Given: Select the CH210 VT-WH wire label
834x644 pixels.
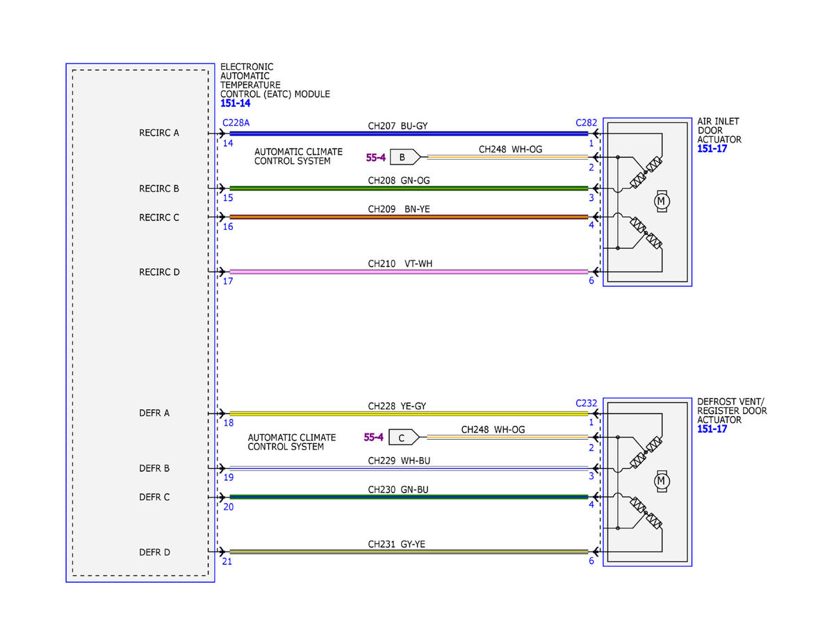Looking at the screenshot, I should pyautogui.click(x=400, y=264).
